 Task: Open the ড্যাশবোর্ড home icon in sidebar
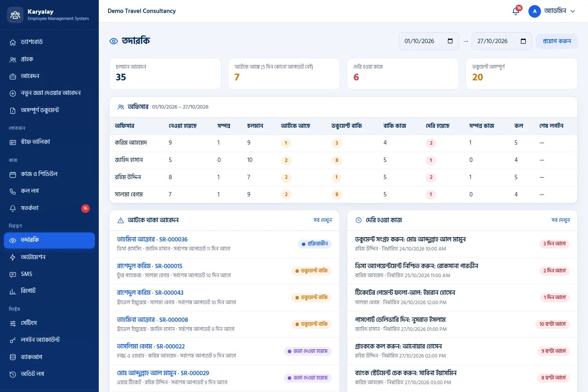point(13,42)
